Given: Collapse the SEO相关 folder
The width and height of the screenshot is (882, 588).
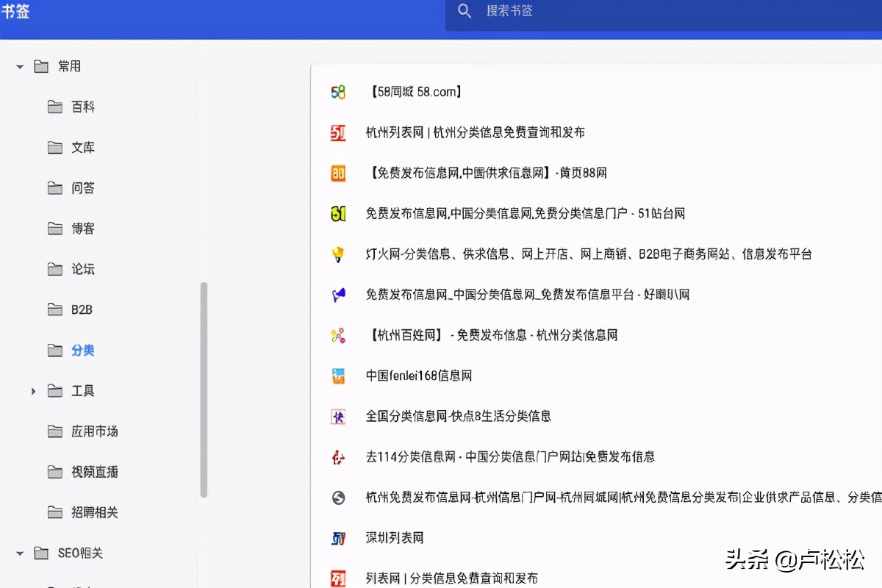Looking at the screenshot, I should tap(19, 553).
